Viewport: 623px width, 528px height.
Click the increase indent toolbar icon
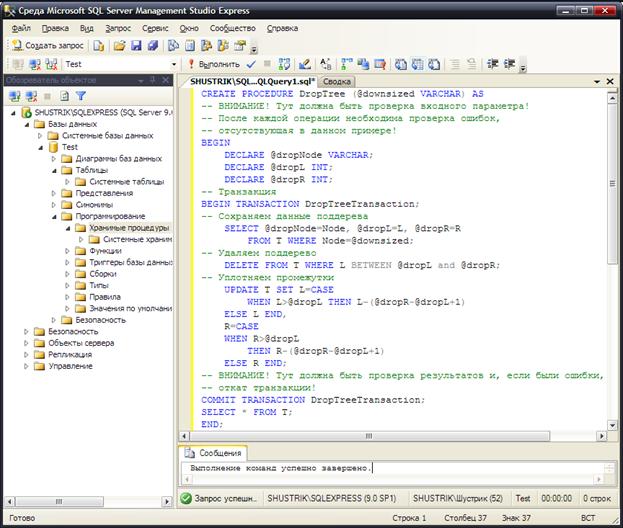pyautogui.click(x=510, y=64)
